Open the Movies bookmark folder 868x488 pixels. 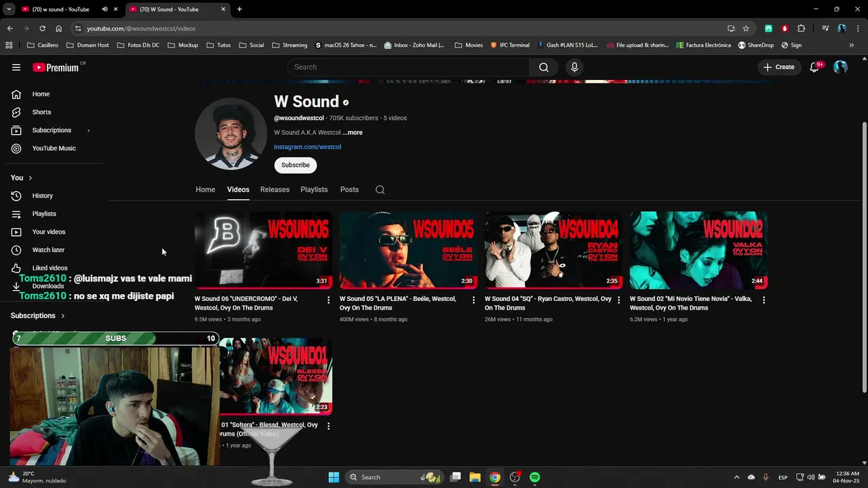pos(469,45)
